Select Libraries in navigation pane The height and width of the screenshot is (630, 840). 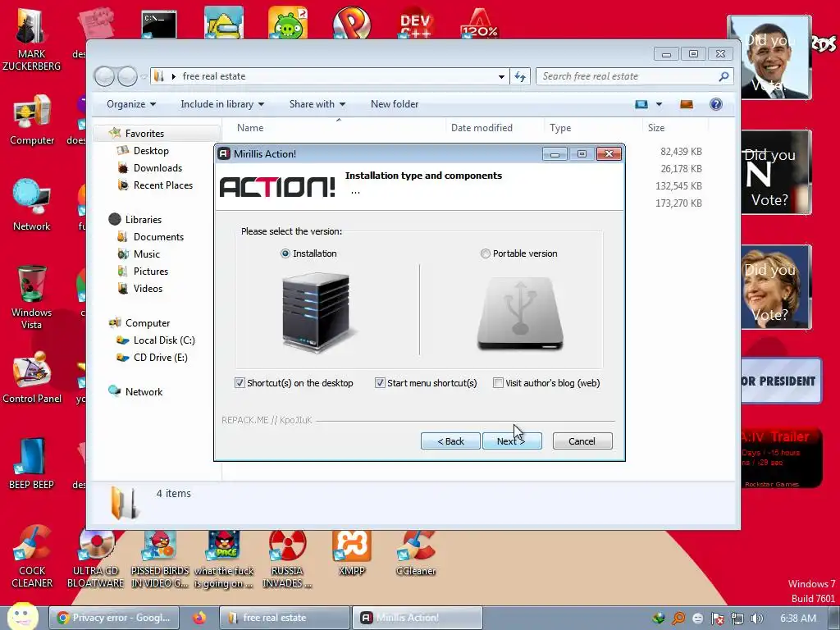click(x=143, y=219)
